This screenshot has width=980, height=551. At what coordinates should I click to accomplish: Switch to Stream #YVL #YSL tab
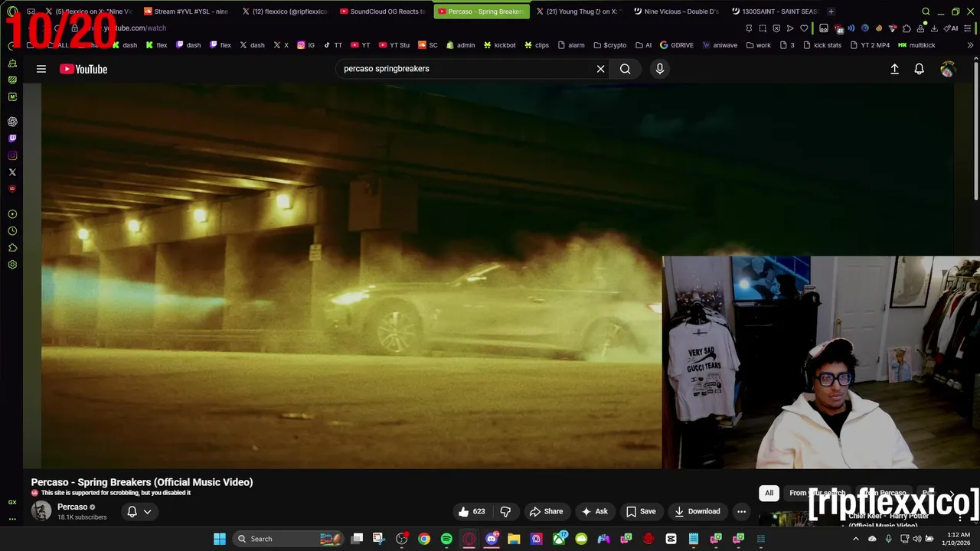[186, 11]
